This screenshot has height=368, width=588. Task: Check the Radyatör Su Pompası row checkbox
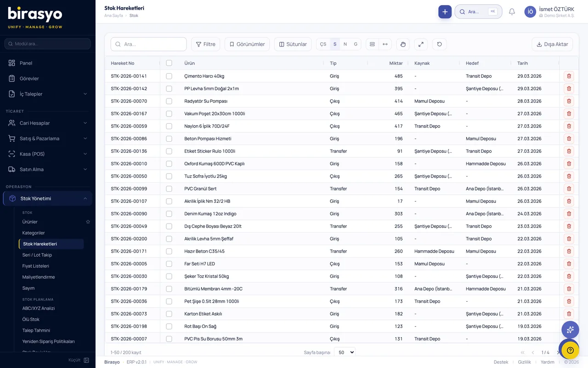pos(169,101)
